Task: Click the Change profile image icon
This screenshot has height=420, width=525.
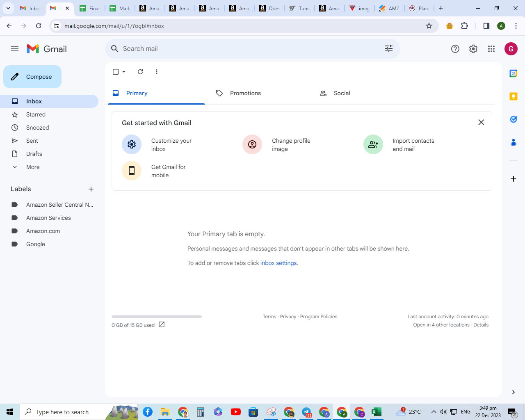Action: (x=252, y=144)
